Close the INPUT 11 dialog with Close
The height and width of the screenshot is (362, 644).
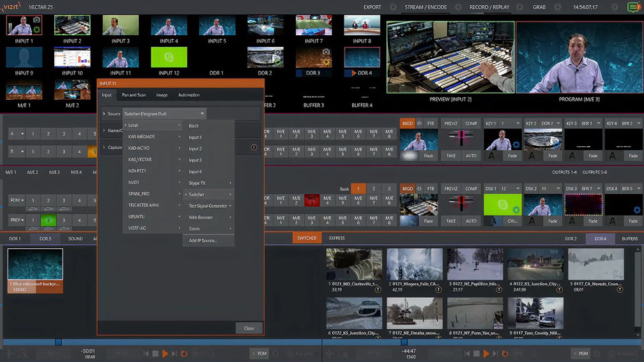[x=249, y=328]
